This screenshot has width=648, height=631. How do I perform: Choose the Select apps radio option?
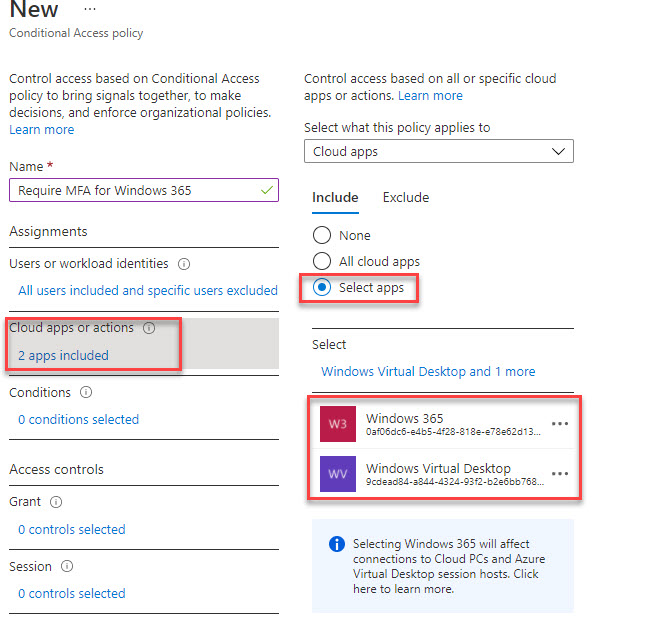(322, 287)
